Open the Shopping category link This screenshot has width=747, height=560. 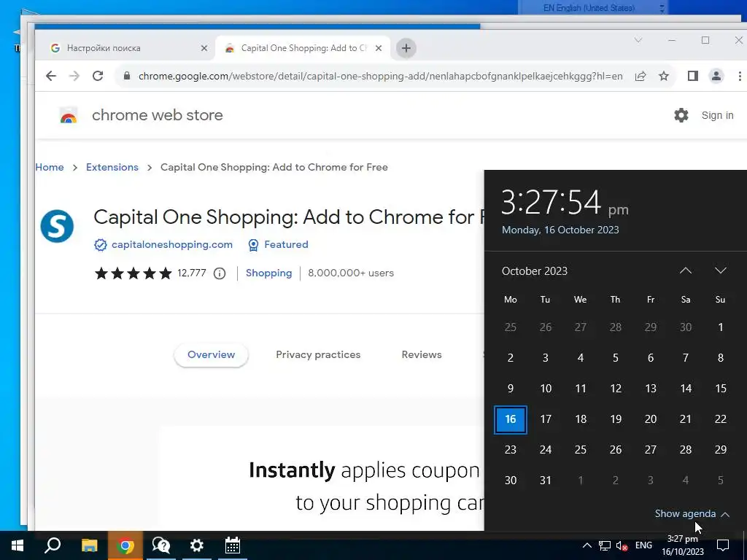tap(268, 273)
